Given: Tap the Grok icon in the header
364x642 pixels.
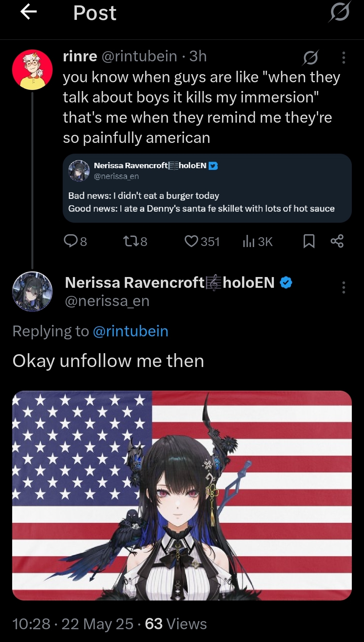Looking at the screenshot, I should [340, 12].
